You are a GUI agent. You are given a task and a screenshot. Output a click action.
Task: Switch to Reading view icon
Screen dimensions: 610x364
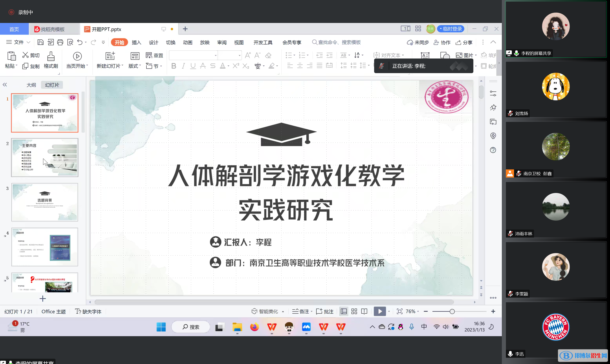[x=364, y=311]
